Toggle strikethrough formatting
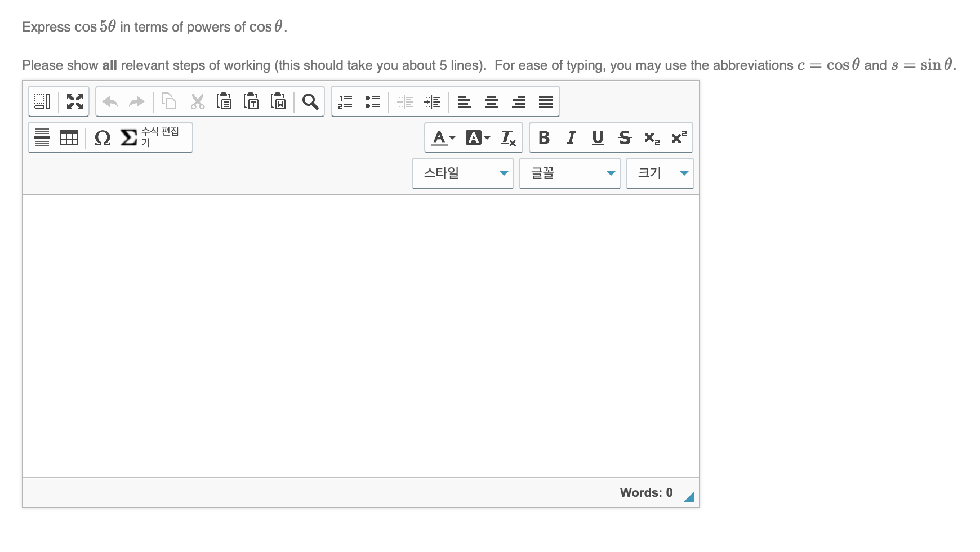This screenshot has width=980, height=552. click(625, 137)
